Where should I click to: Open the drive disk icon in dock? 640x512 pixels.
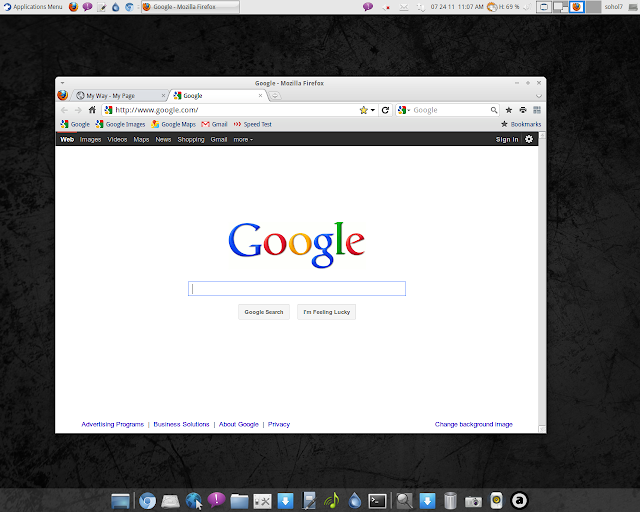coord(170,501)
